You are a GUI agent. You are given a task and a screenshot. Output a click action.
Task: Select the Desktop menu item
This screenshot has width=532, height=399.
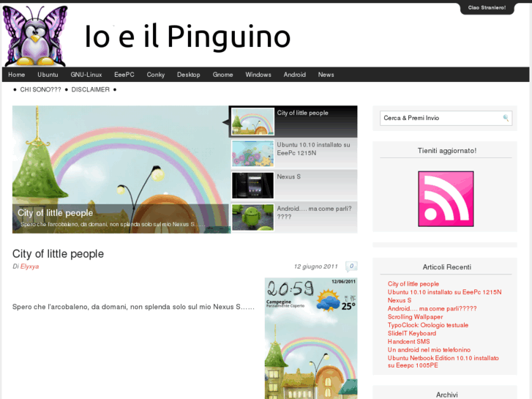(x=189, y=75)
